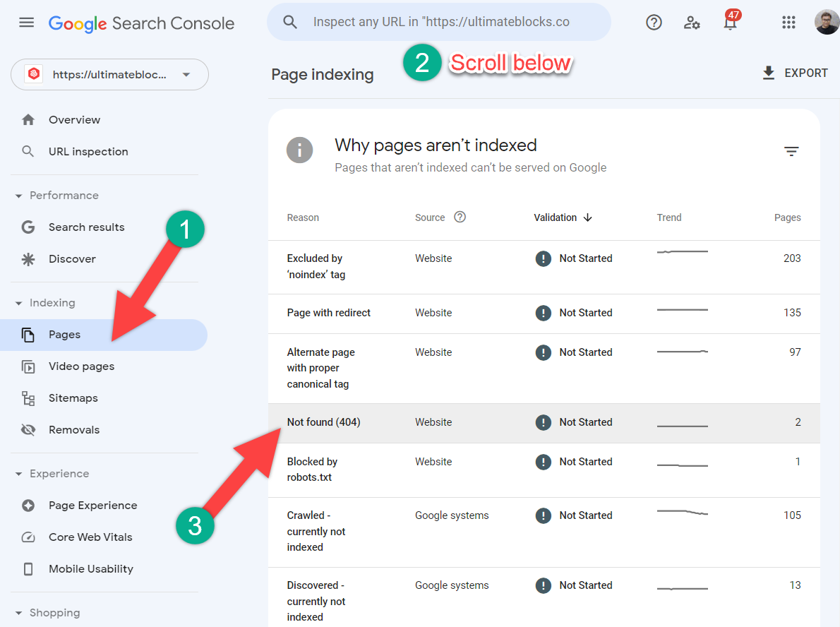Screen dimensions: 840x627
Task: Open user and settings management icon
Action: click(692, 23)
